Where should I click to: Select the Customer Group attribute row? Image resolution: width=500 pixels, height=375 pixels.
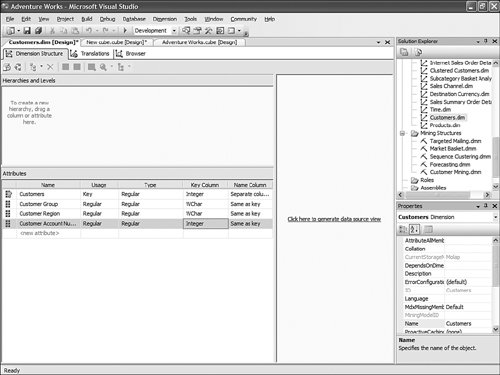(137, 204)
